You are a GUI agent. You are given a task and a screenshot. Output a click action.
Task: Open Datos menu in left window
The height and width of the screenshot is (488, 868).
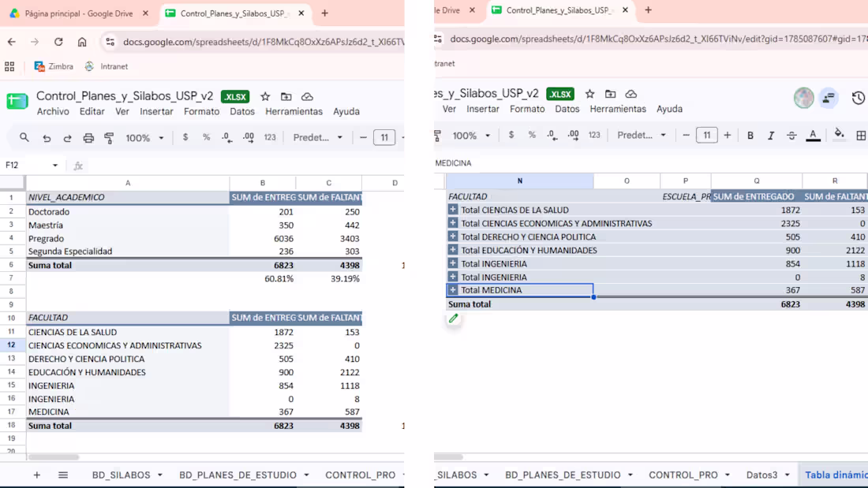click(242, 111)
